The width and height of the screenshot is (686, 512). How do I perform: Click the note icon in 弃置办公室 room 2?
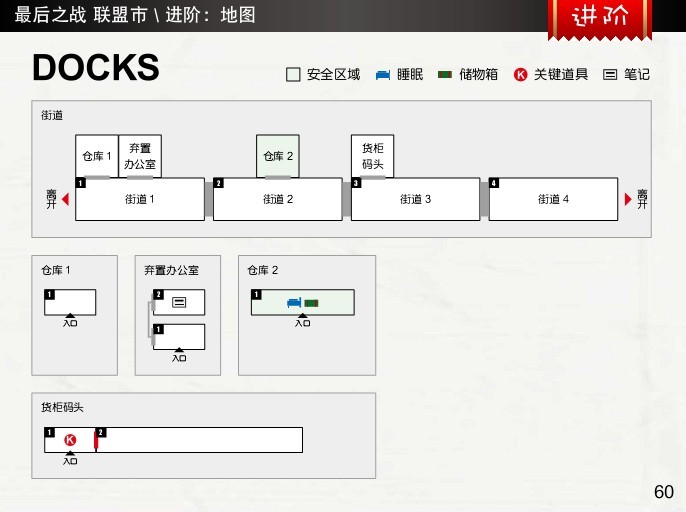[x=179, y=302]
